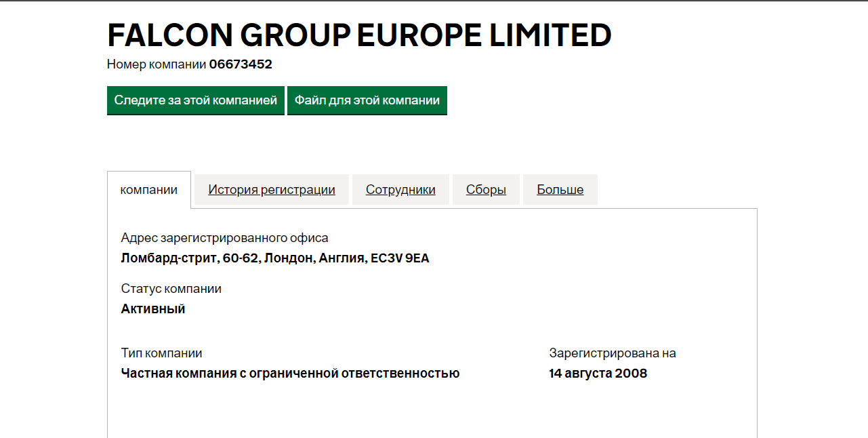Click the 'Тип компании' label
868x438 pixels.
[x=161, y=353]
